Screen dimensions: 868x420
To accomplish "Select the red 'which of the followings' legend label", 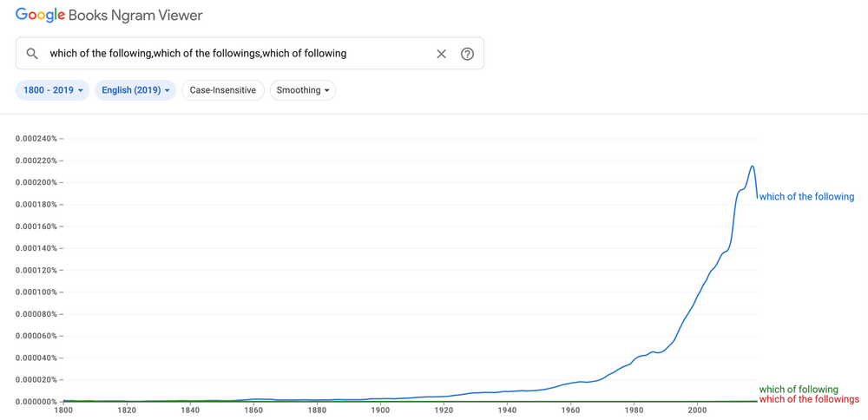I will pyautogui.click(x=808, y=400).
